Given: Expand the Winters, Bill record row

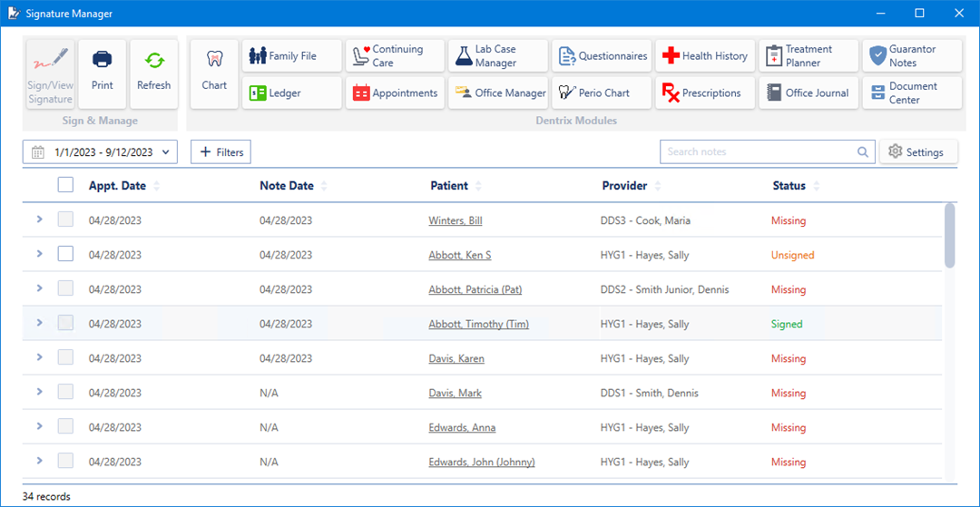Looking at the screenshot, I should coord(39,219).
